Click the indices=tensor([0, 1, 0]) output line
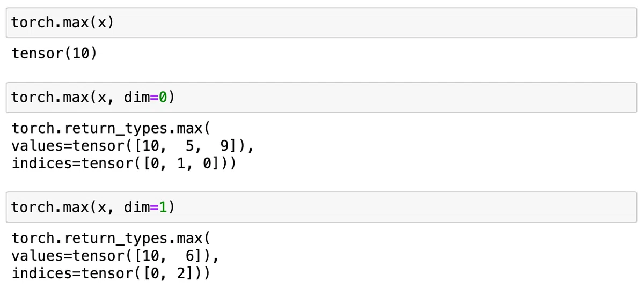This screenshot has width=644, height=289. pos(124,163)
